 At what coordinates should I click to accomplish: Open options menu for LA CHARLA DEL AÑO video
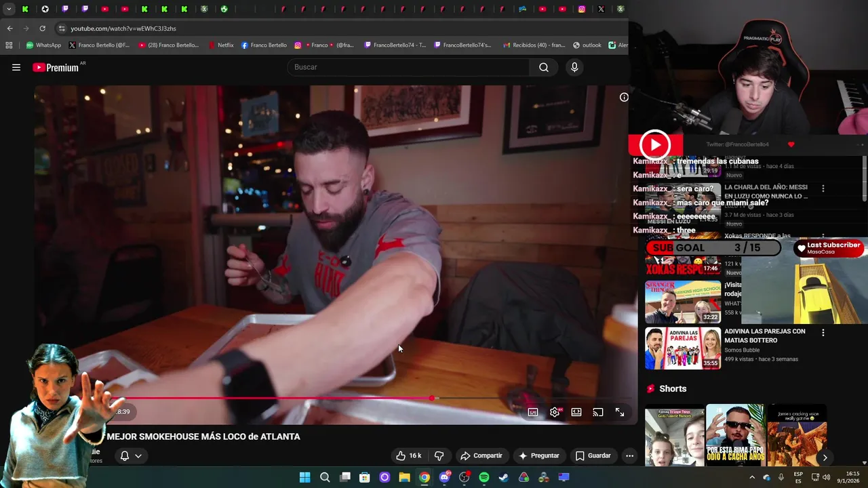(823, 188)
